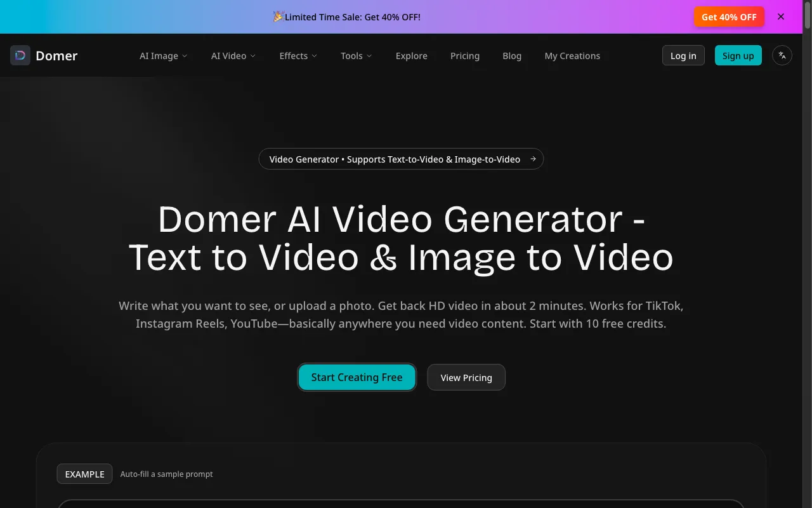Image resolution: width=812 pixels, height=508 pixels.
Task: Click Start Creating Free
Action: click(357, 377)
